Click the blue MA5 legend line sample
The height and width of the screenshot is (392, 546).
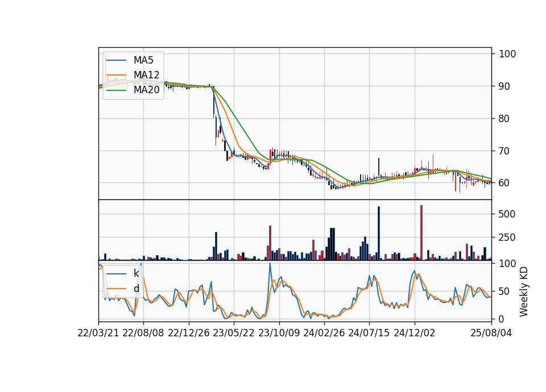point(116,60)
